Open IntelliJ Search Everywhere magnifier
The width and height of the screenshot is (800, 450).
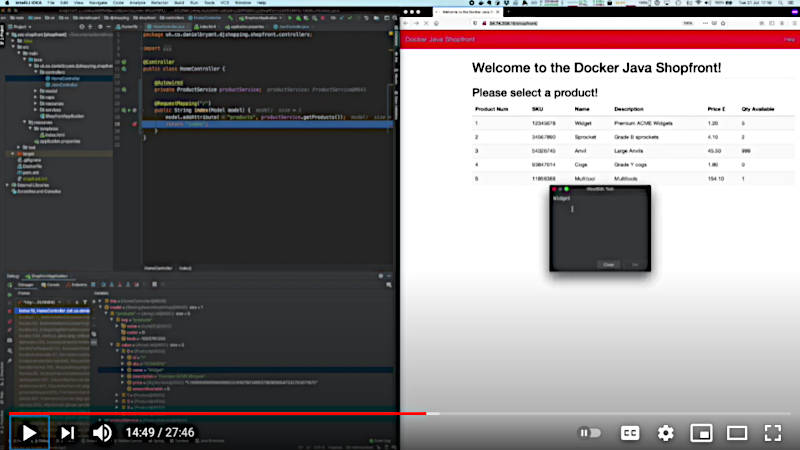click(394, 18)
